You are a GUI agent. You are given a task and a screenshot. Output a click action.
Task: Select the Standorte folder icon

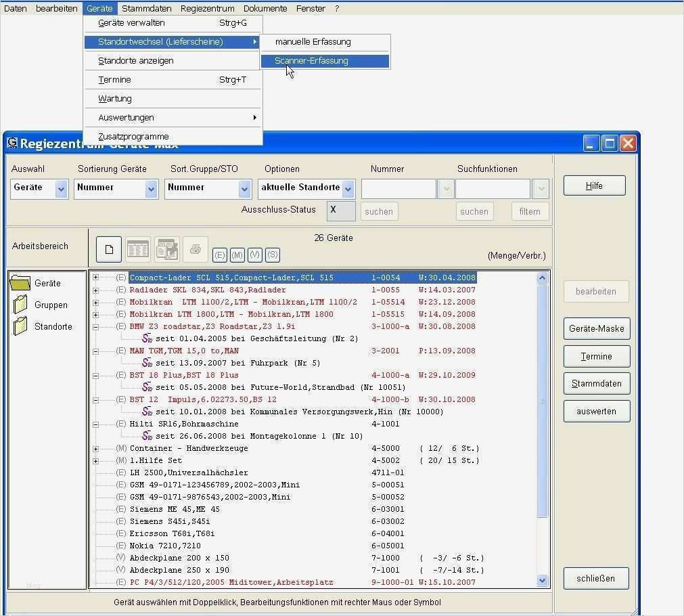click(20, 326)
